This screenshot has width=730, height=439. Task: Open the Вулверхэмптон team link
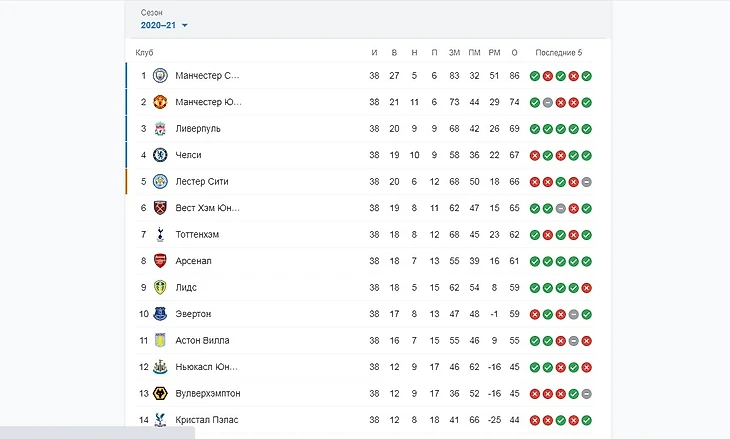point(207,393)
